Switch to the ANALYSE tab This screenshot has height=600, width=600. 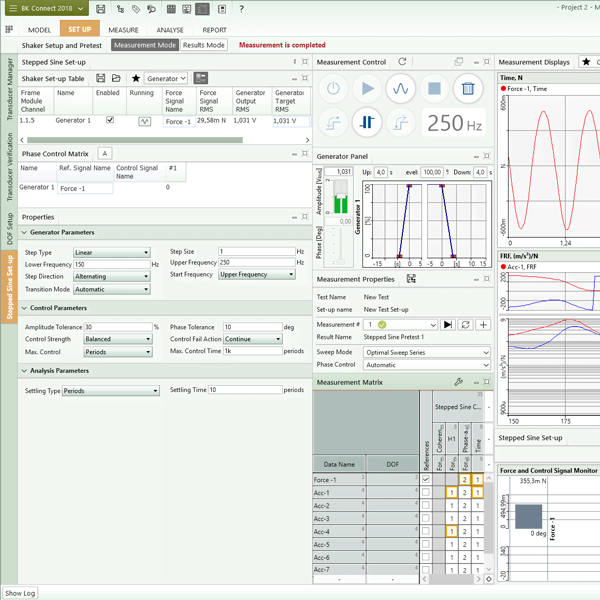pyautogui.click(x=169, y=30)
